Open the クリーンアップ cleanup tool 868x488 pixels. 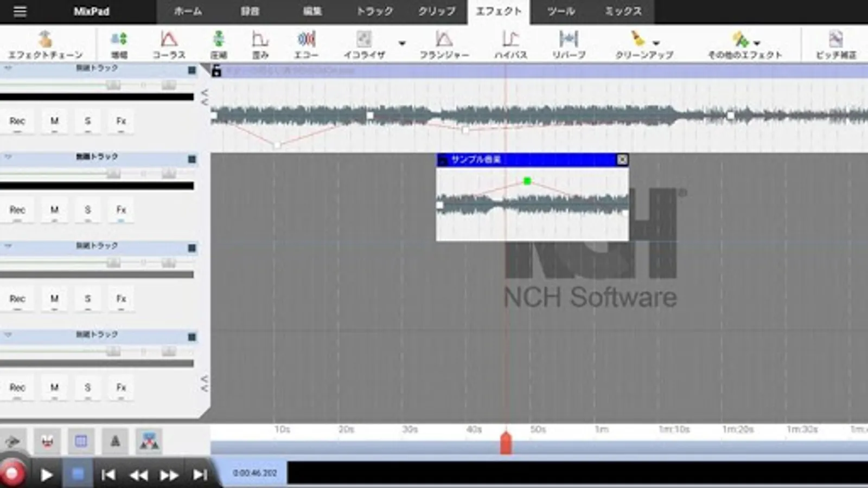pyautogui.click(x=644, y=44)
